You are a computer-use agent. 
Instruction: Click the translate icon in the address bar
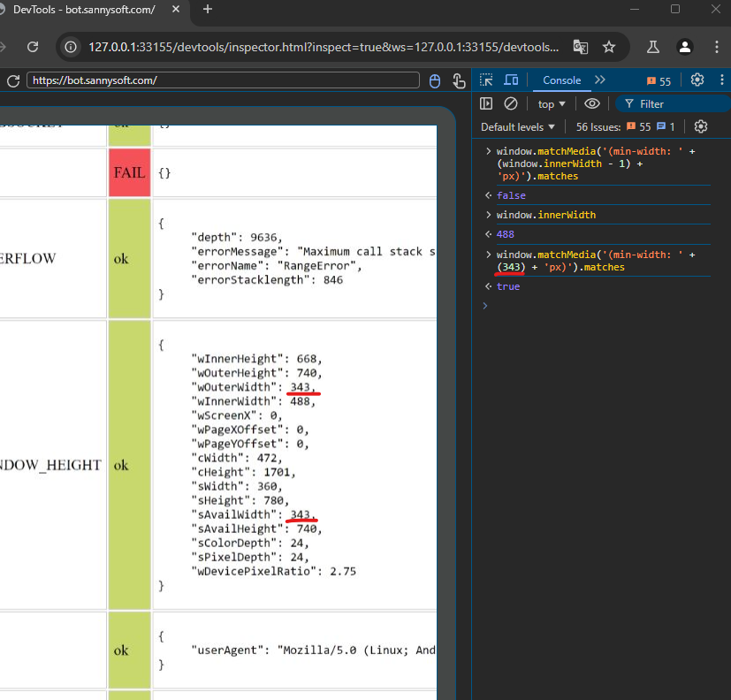tap(580, 47)
